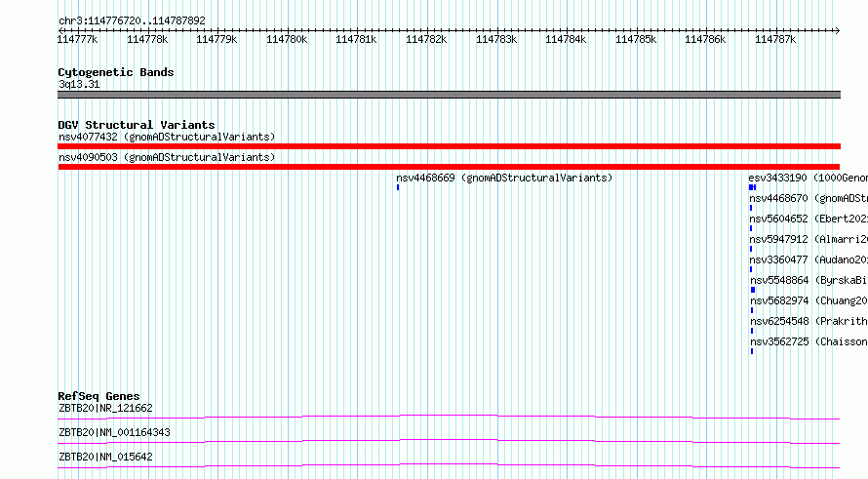Click the blue glyph under esv3433190

[x=752, y=187]
